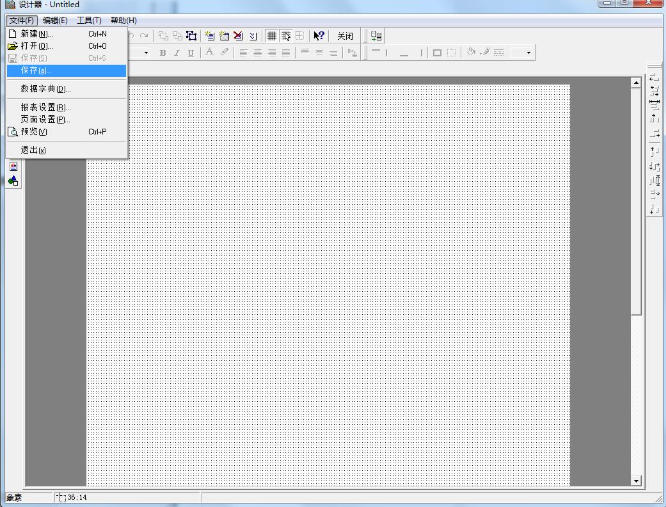Click the context help arrow-question icon

tap(319, 35)
